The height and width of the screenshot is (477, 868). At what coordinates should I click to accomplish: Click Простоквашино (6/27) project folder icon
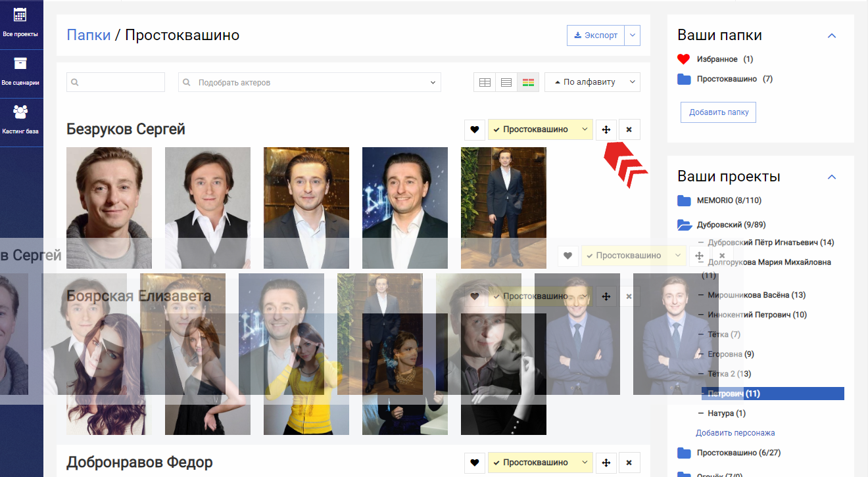click(684, 453)
